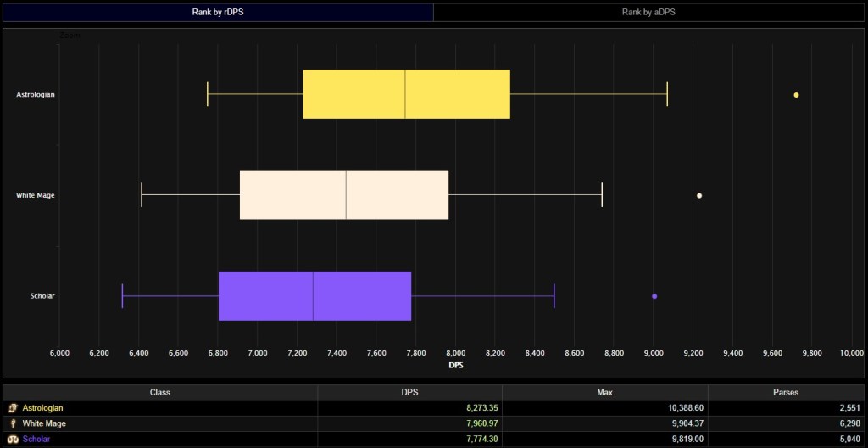The width and height of the screenshot is (868, 448).
Task: Click the Scholar class icon in table
Action: click(x=12, y=439)
